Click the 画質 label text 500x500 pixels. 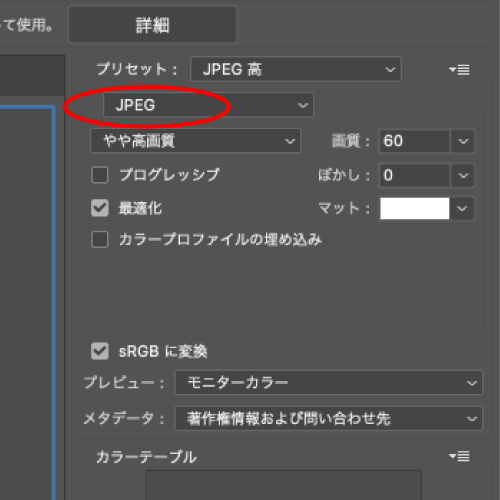[x=351, y=141]
